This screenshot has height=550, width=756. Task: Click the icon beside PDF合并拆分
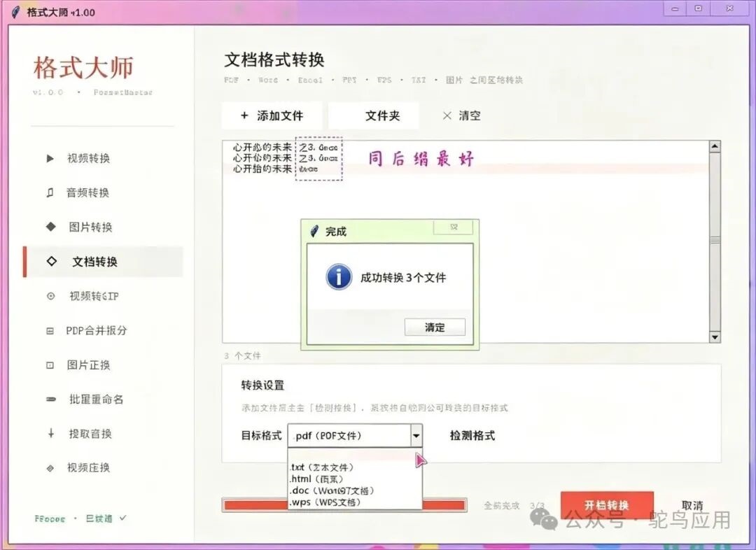point(50,331)
